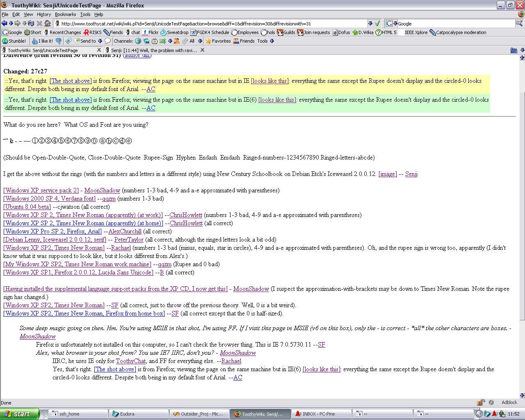Screen dimensions: 525x420
Task: Click the Forward navigation arrow
Action: tap(18, 23)
